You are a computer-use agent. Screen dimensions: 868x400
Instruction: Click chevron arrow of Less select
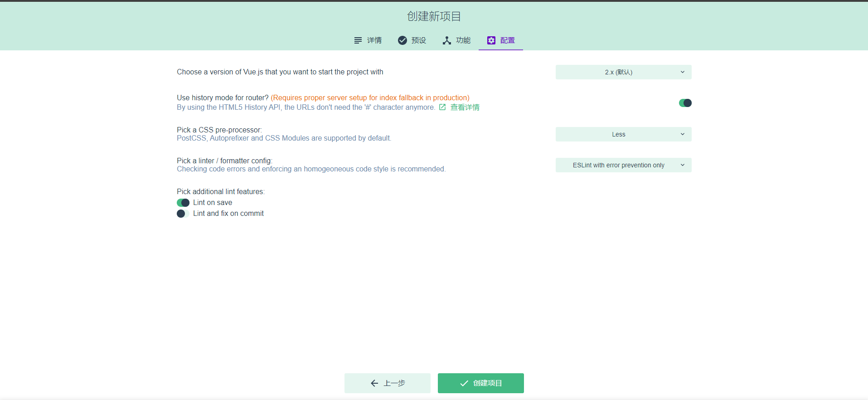(683, 134)
